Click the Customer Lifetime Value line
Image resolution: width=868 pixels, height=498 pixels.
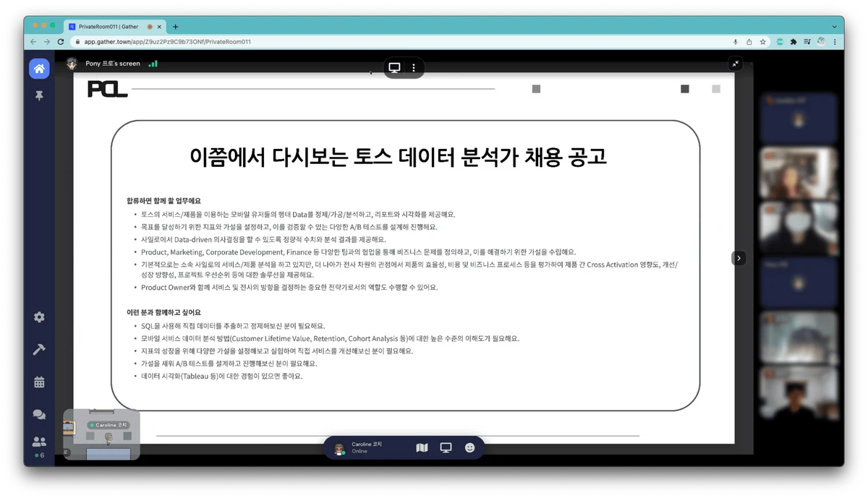point(330,338)
